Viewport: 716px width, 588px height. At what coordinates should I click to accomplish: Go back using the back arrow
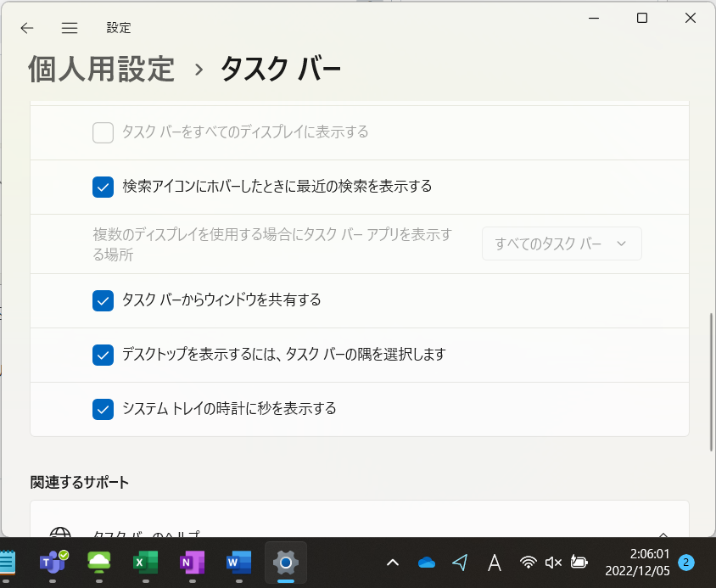[x=26, y=27]
